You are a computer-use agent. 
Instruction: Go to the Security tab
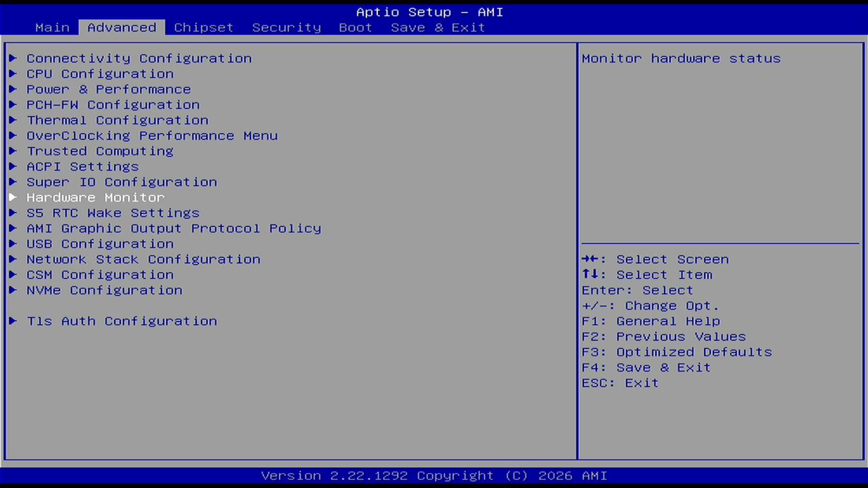286,27
